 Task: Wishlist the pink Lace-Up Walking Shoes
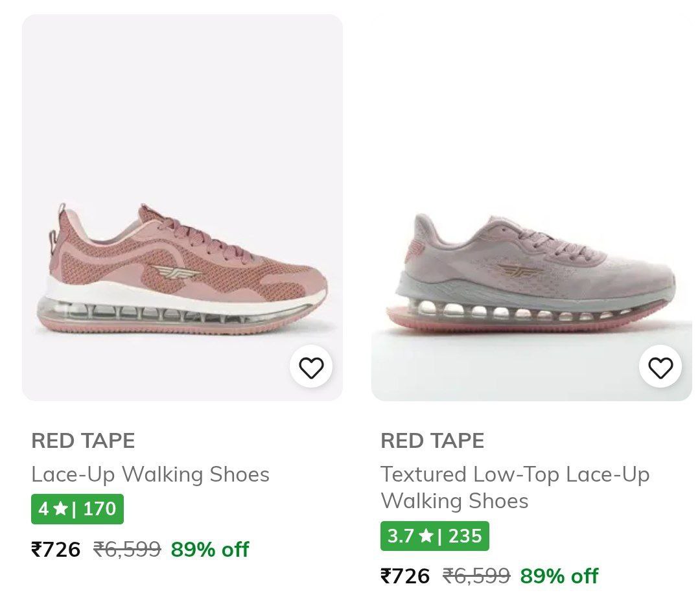pos(311,367)
